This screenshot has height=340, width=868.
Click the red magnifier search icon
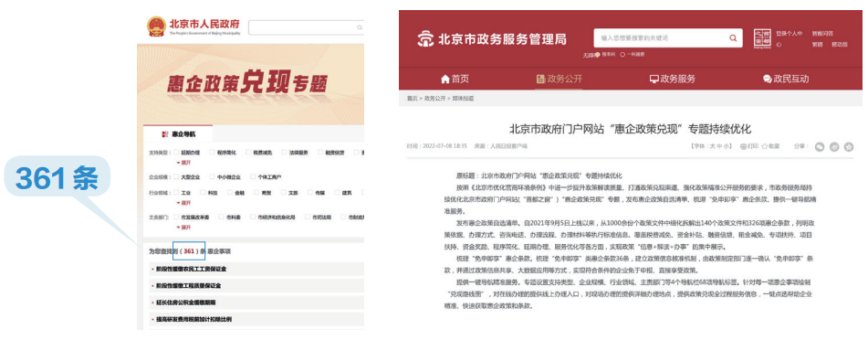coord(733,38)
